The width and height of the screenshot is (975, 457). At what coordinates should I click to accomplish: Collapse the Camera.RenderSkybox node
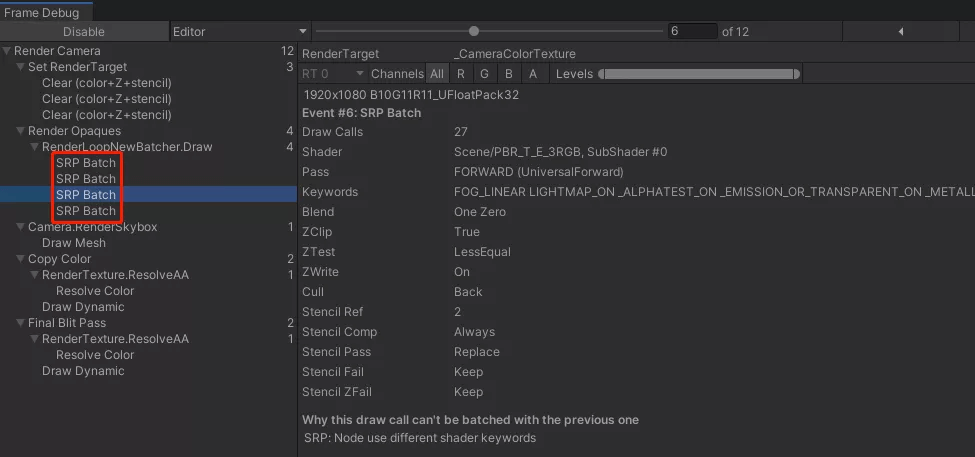(20, 227)
